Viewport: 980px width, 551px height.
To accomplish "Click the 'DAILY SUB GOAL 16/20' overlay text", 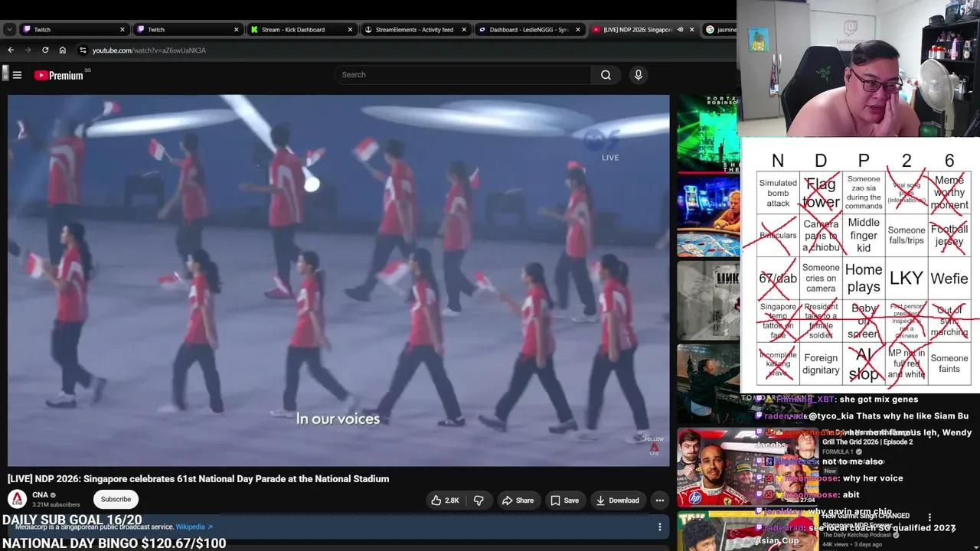I will (72, 520).
